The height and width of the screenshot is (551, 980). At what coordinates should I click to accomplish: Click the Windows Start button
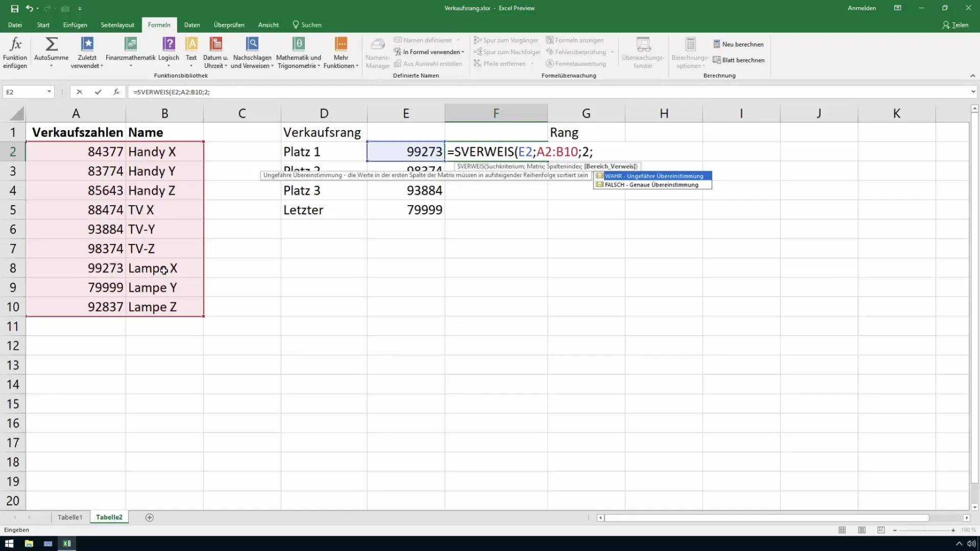[9, 543]
